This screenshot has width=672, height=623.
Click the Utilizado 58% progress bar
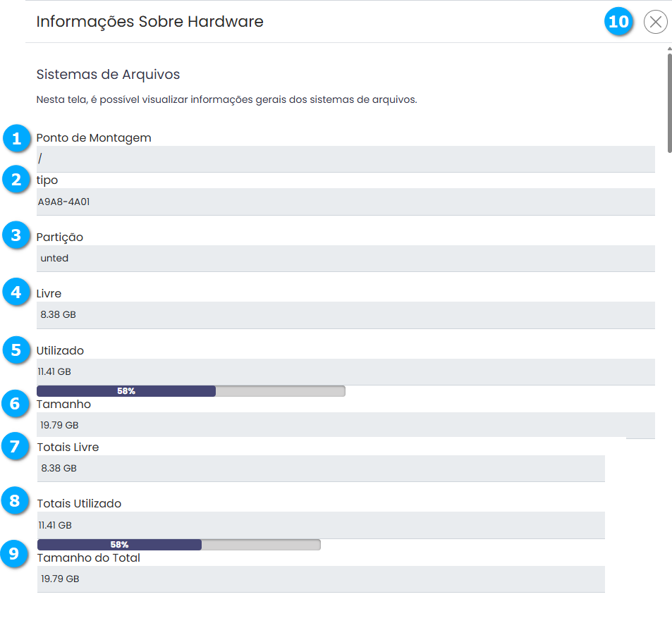(190, 391)
